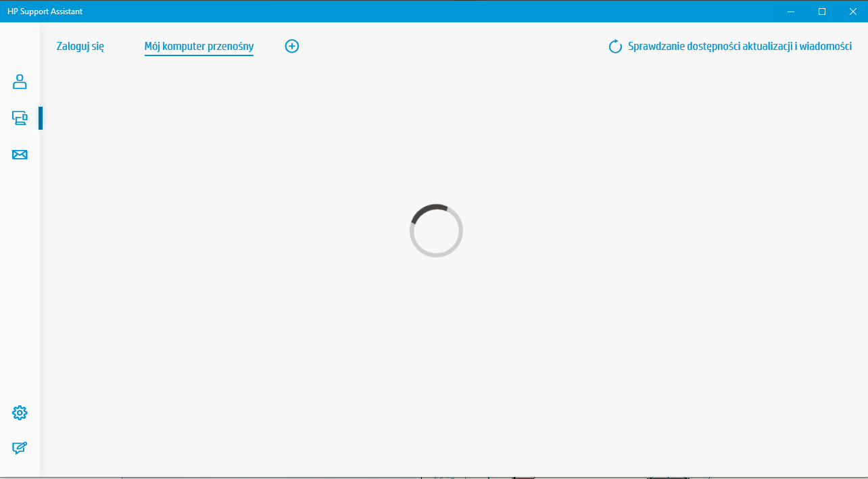Maximize the HP Support Assistant window
The height and width of the screenshot is (479, 868).
tap(822, 11)
